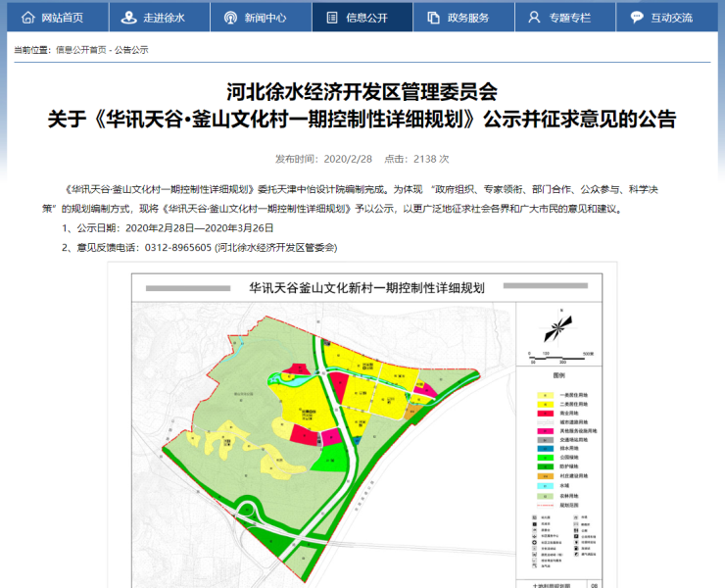Click the 公示日期 line text

(x=168, y=228)
